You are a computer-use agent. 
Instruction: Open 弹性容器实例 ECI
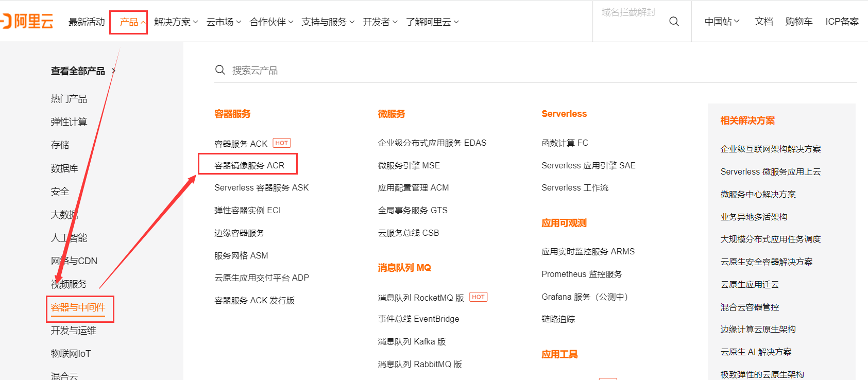[x=248, y=211]
